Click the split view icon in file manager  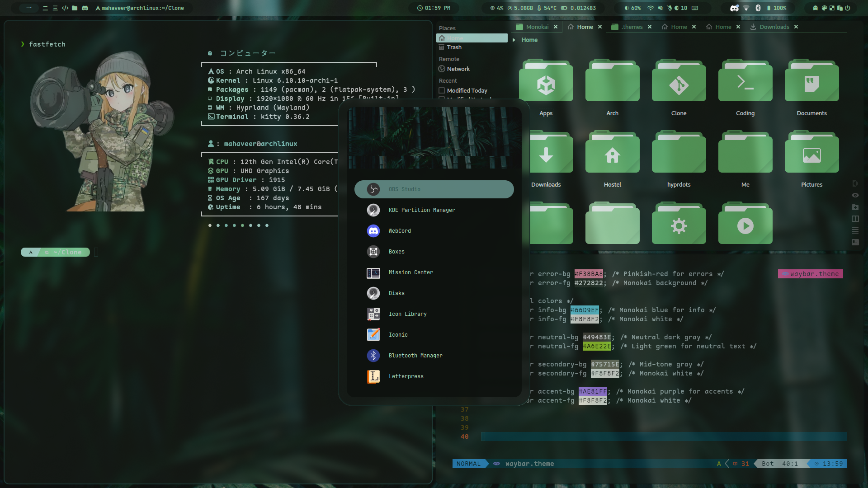tap(855, 219)
